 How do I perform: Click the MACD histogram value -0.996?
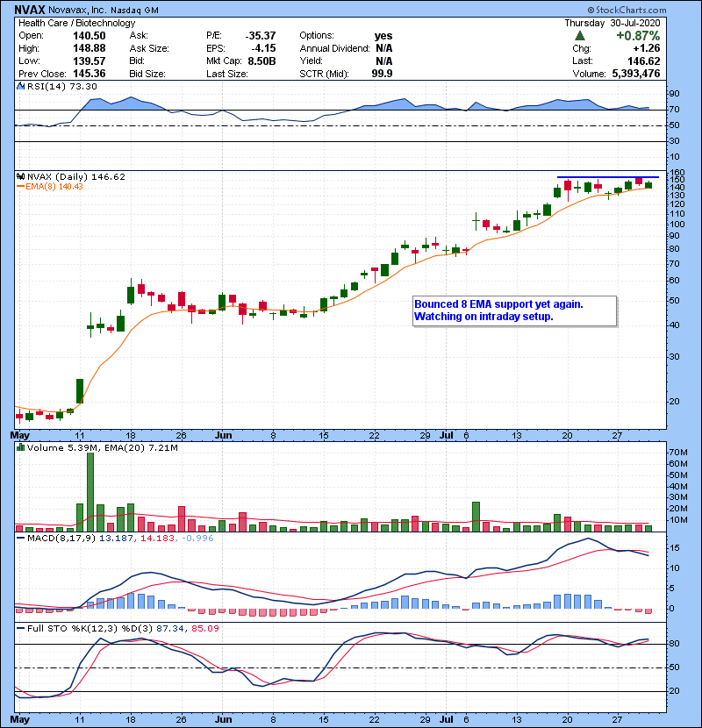pyautogui.click(x=198, y=539)
